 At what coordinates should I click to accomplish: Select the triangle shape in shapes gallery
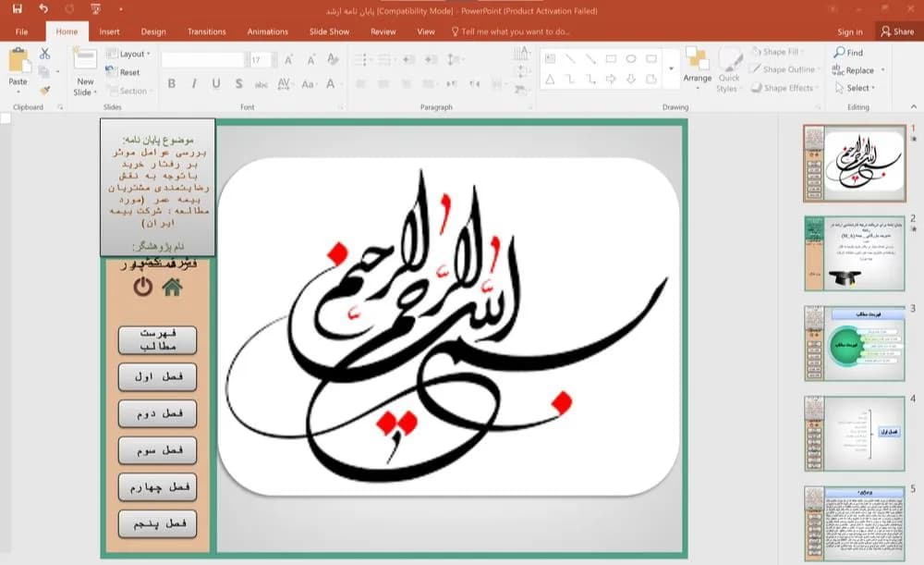550,79
